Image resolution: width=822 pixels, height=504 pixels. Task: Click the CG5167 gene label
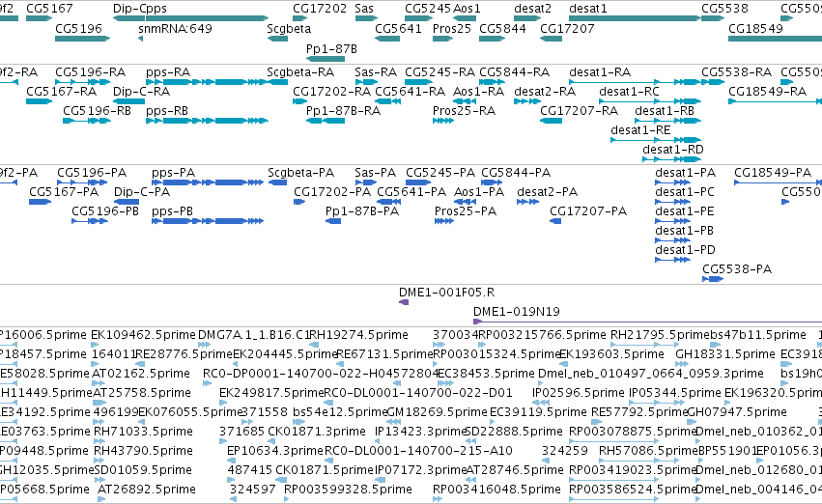[49, 9]
